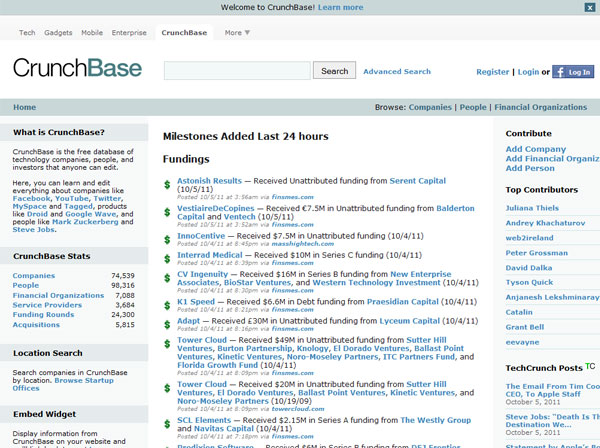Screen dimensions: 600x448
Task: Click the dollar icon beside Adapt
Action: (167, 325)
